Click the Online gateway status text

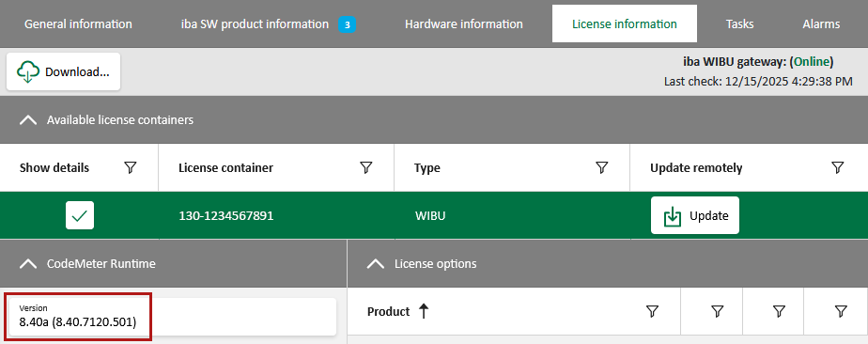pos(812,61)
